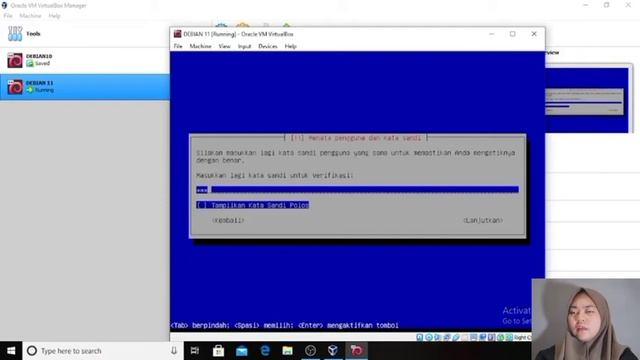Click the display settings indicator icon
This screenshot has height=360, width=640.
[x=473, y=337]
